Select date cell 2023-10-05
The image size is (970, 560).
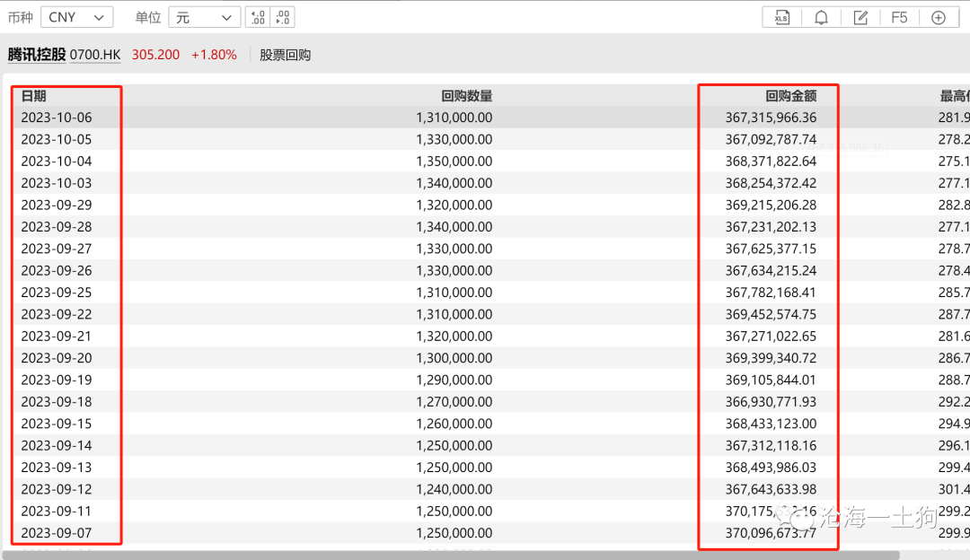click(57, 139)
